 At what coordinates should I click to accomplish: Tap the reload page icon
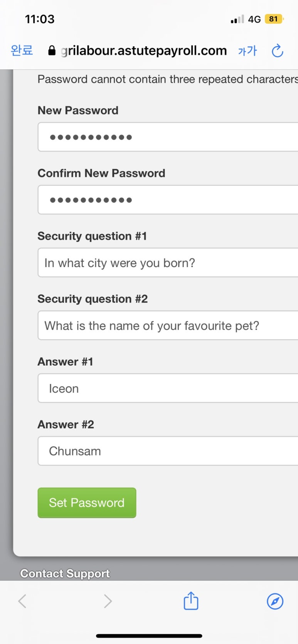click(277, 51)
